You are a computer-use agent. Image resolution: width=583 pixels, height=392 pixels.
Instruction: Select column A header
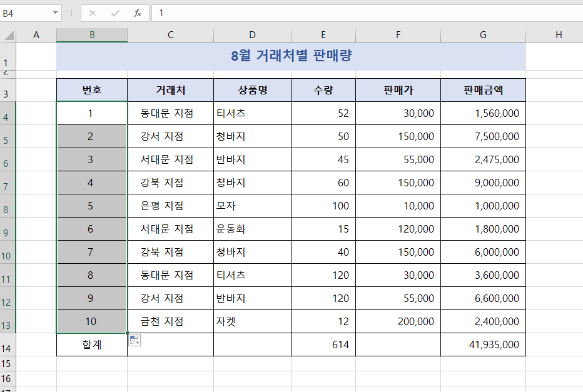36,35
